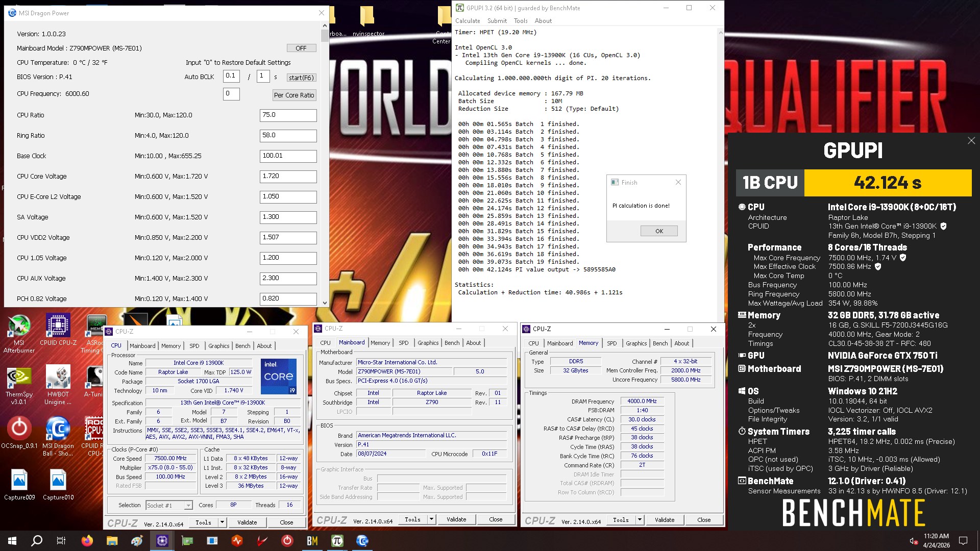Open the graphics card icon in taskbar
Viewport: 980px width, 551px height.
pos(187,541)
